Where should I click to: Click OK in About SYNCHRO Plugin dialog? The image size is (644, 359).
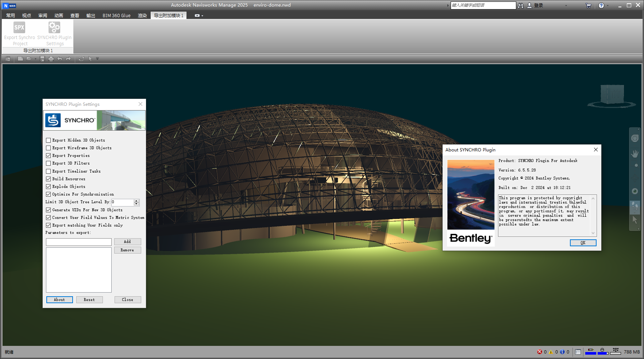(583, 243)
